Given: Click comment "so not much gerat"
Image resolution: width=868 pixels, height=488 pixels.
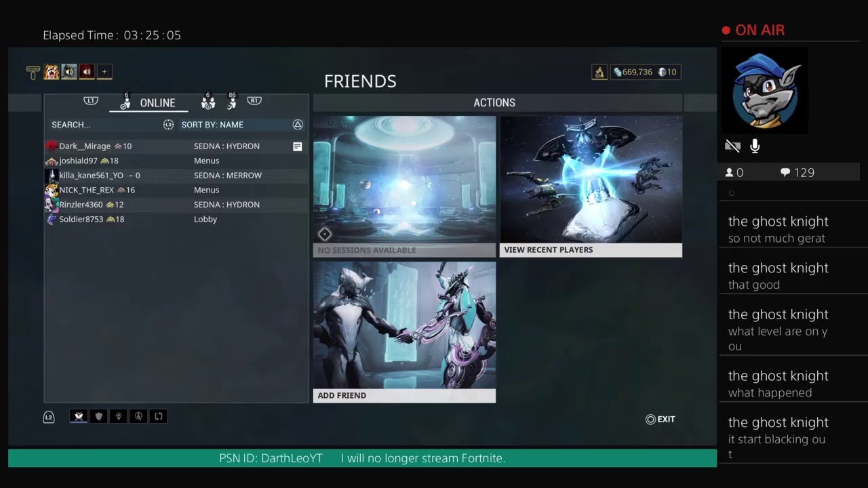Looking at the screenshot, I should (776, 239).
